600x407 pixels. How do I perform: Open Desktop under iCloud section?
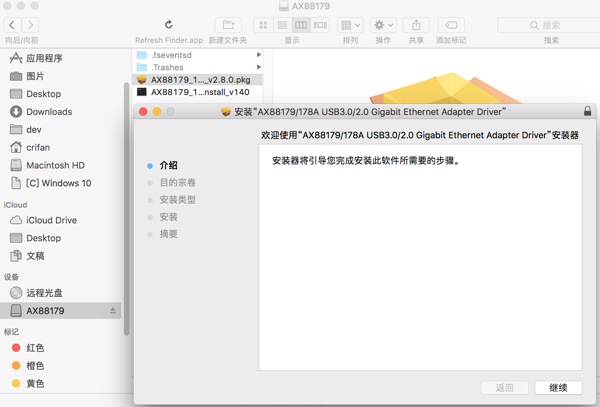point(61,238)
